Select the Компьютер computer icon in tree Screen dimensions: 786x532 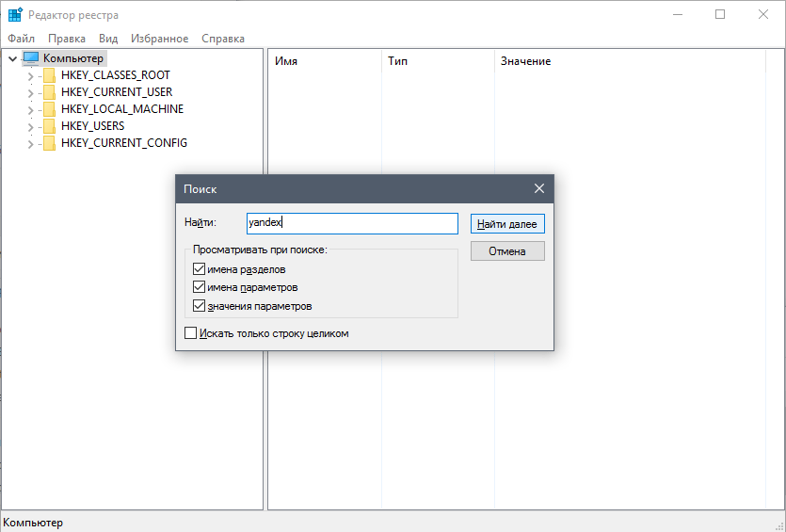tap(31, 58)
